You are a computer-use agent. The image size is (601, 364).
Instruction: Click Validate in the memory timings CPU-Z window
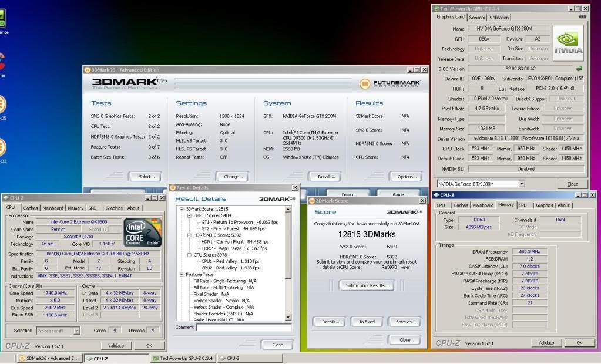pos(546,343)
